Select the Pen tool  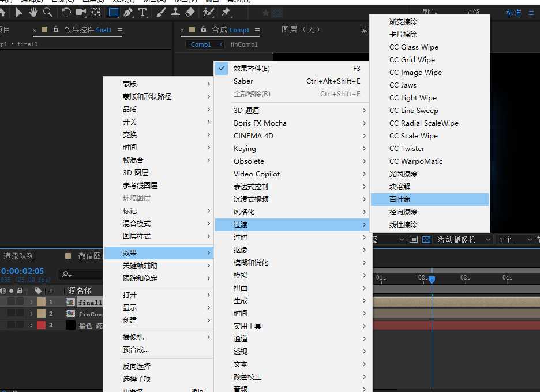[x=128, y=13]
